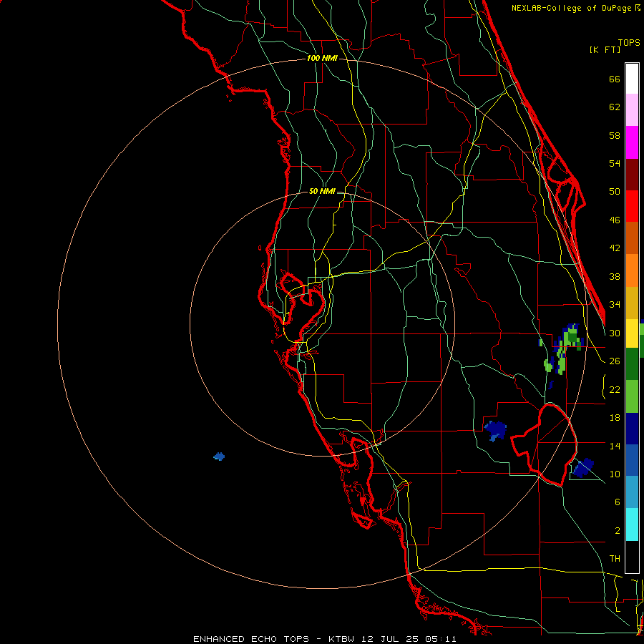This screenshot has width=644, height=644.
Task: Click the yellow legend swatch near 30
Action: 632,333
